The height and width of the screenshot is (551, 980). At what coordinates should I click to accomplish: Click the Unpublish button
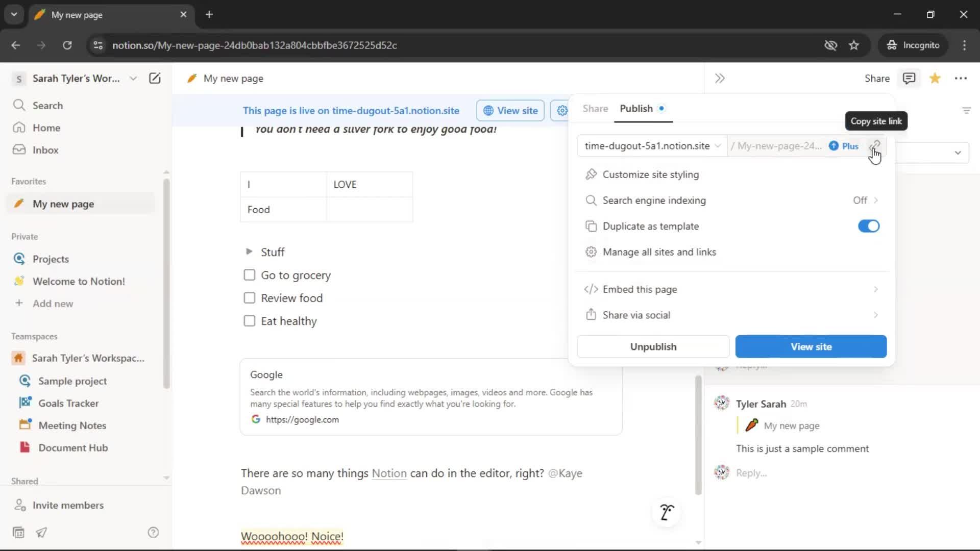(653, 347)
